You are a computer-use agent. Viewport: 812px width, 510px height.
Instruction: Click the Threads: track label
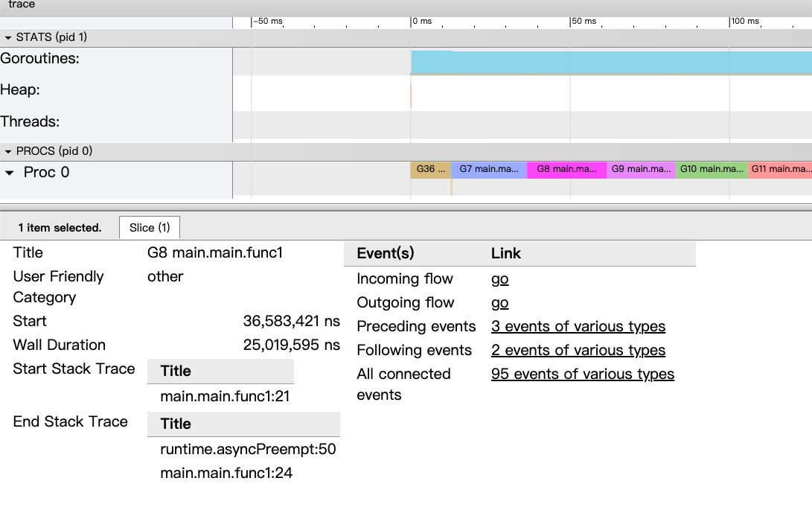[30, 122]
